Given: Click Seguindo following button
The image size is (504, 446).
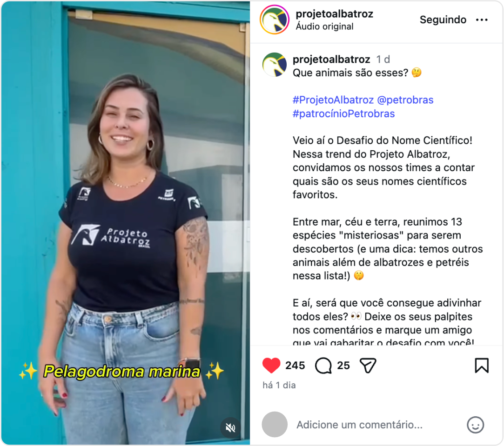Looking at the screenshot, I should (443, 20).
